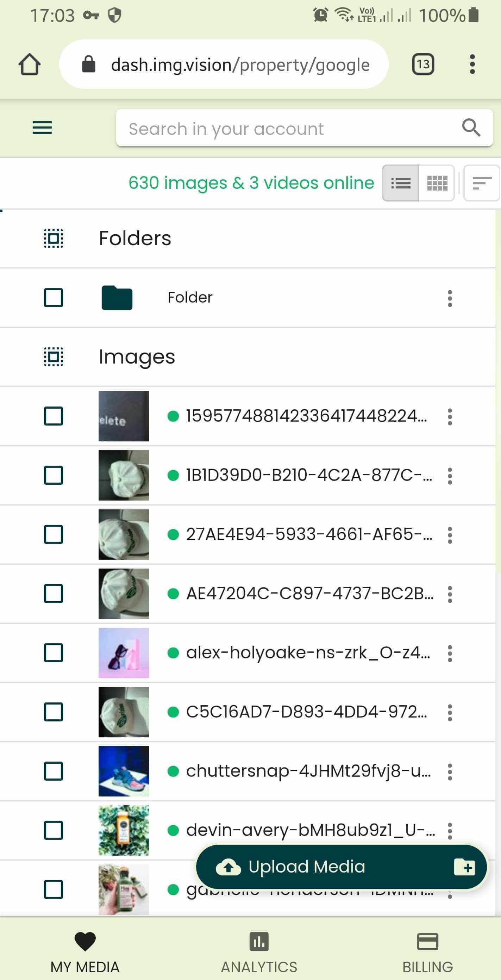Tick checkbox for alex-holyoake image

coord(54,653)
